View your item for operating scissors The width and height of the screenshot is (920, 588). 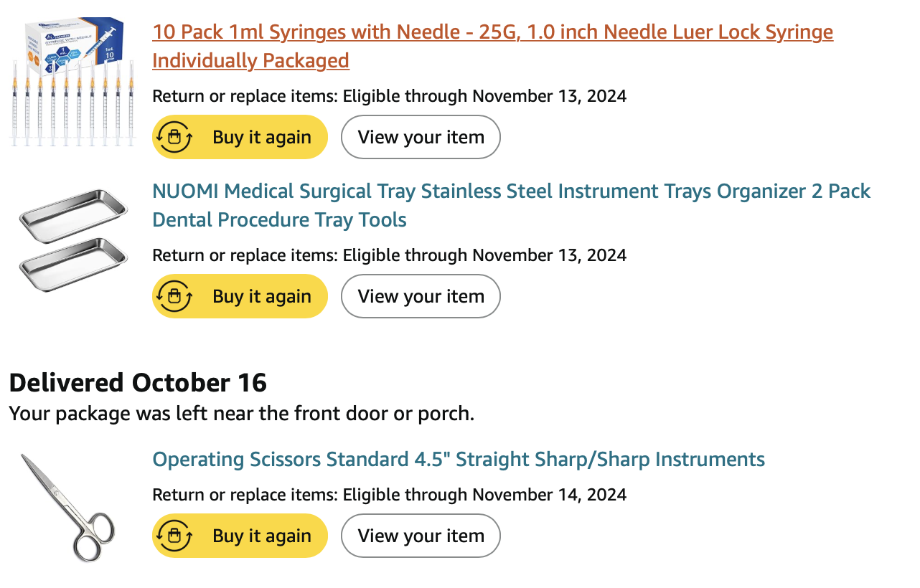[x=421, y=536]
